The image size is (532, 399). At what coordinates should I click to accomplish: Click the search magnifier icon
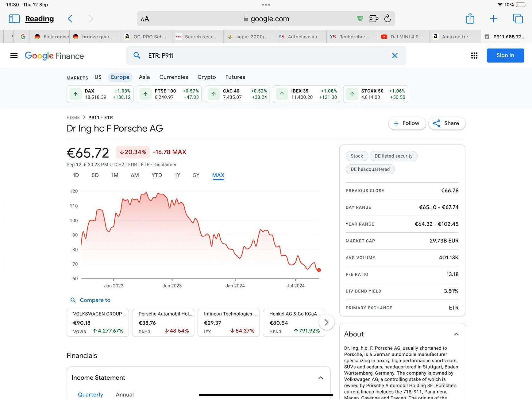pos(137,56)
